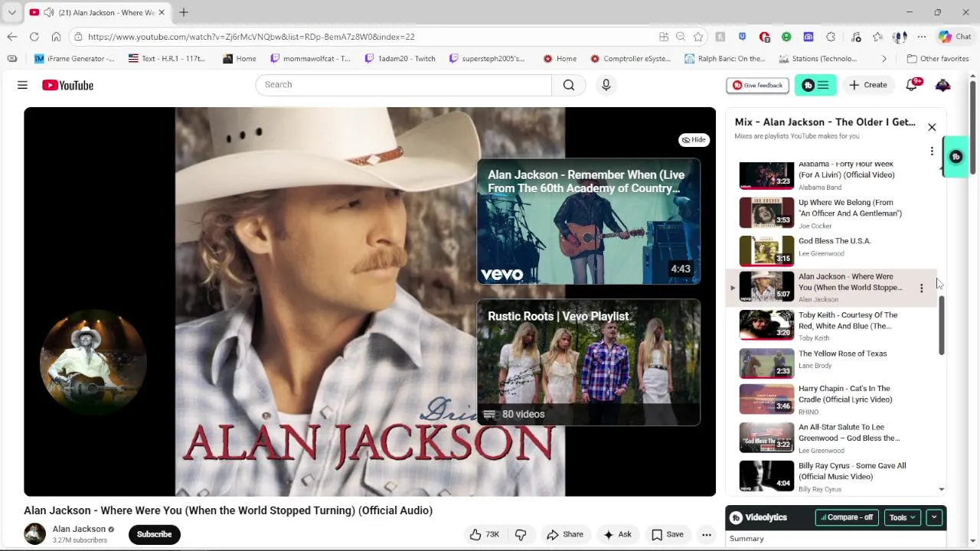Open Other favorites folder

point(938,58)
